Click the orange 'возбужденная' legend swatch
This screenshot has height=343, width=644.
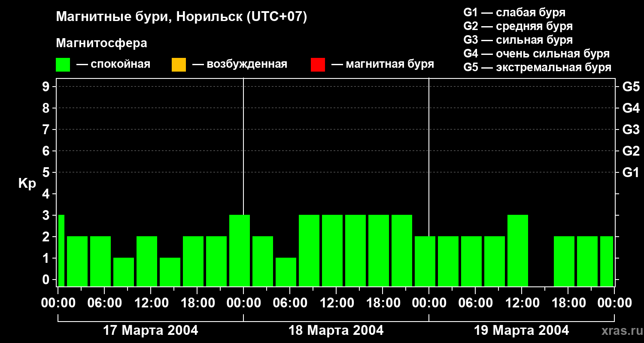[179, 65]
